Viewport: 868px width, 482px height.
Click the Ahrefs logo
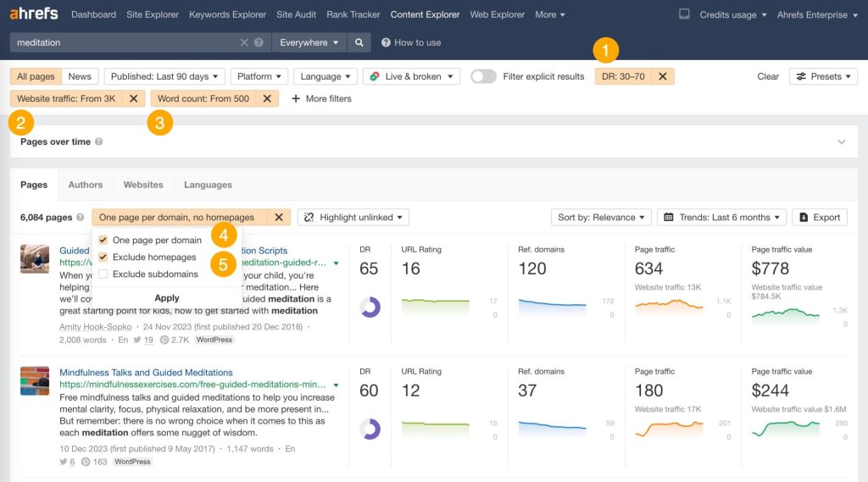coord(33,14)
